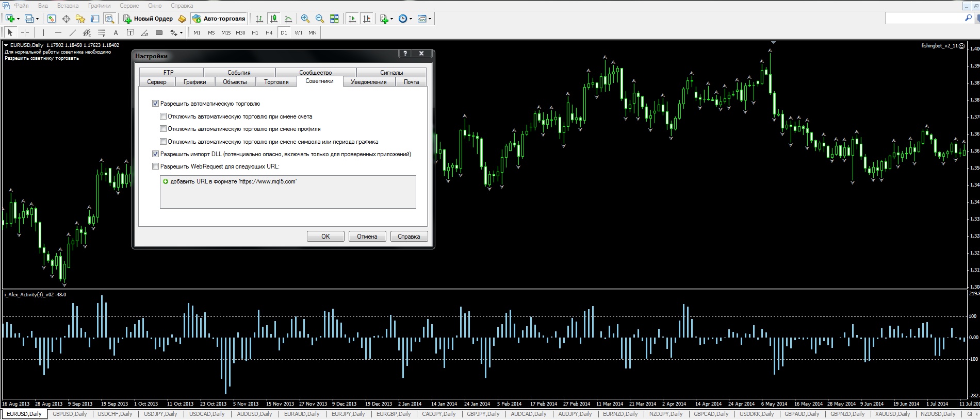Image resolution: width=980 pixels, height=420 pixels.
Task: Expand the Indicators dropdown arrow
Action: click(391, 19)
